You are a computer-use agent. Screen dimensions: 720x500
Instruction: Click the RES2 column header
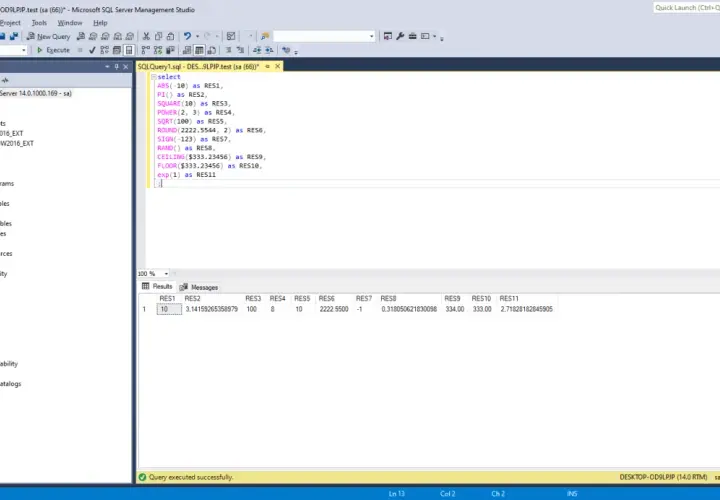212,298
